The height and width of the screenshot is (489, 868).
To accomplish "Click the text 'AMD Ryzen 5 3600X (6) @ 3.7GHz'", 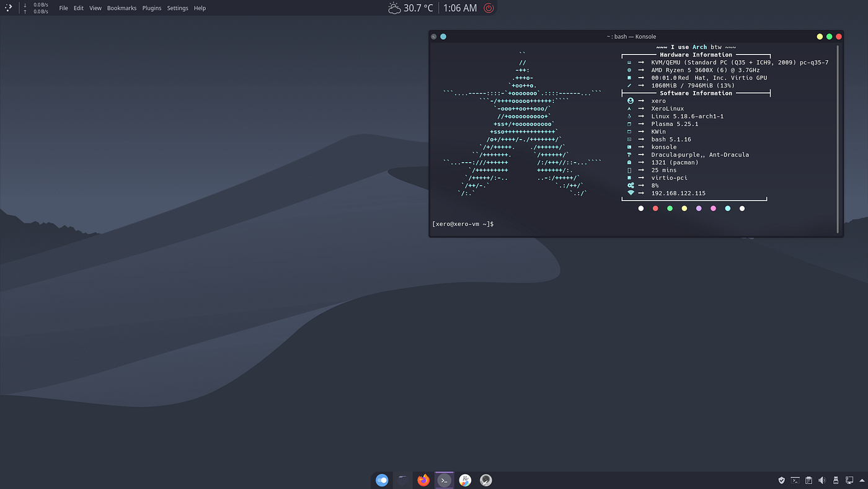I will [x=706, y=70].
